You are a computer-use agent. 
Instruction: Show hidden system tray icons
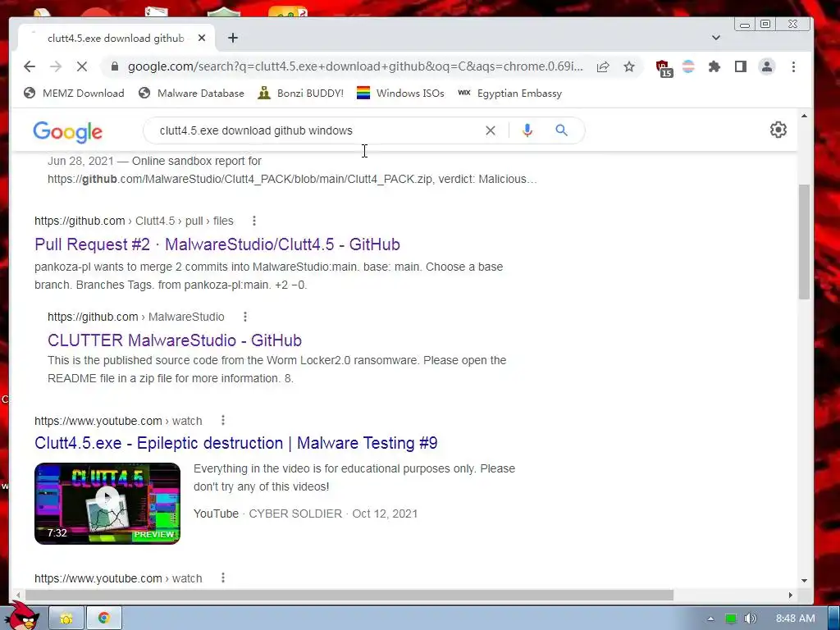[x=710, y=619]
